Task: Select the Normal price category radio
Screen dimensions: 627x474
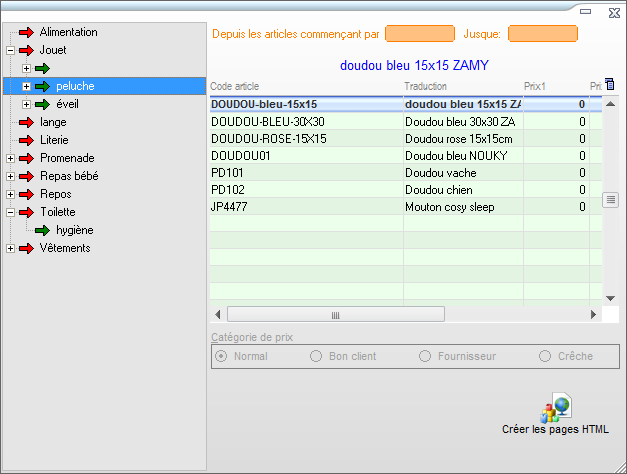Action: 221,356
